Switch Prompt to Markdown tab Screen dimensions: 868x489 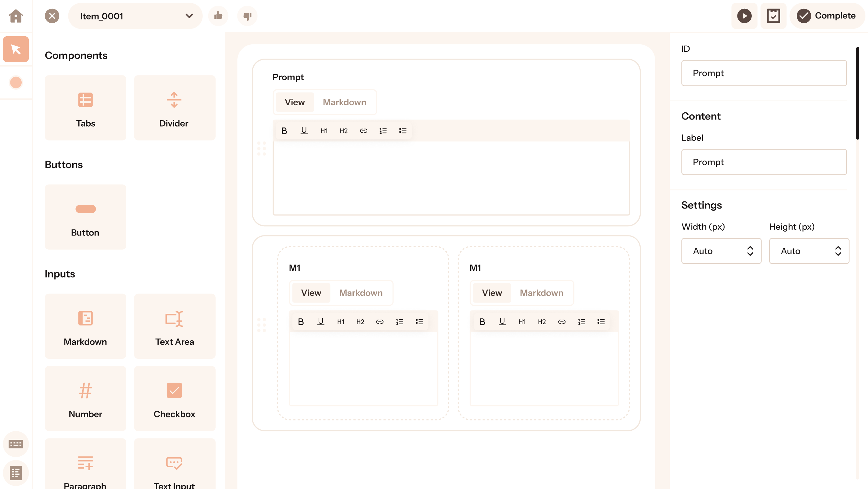[x=344, y=102]
